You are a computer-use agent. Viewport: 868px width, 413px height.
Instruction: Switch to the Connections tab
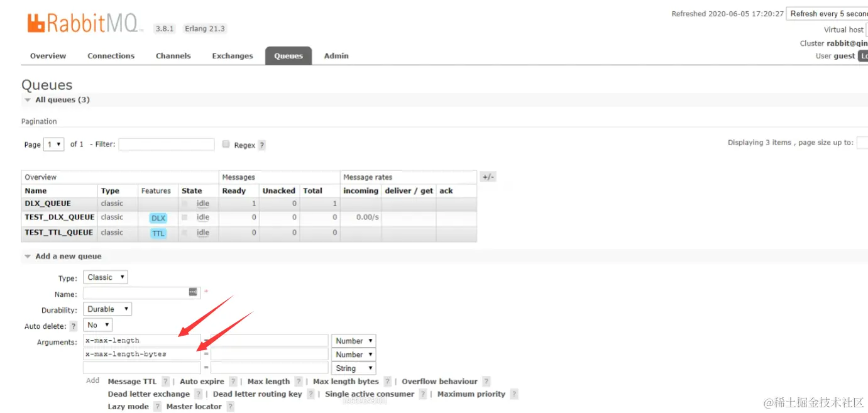pos(111,56)
